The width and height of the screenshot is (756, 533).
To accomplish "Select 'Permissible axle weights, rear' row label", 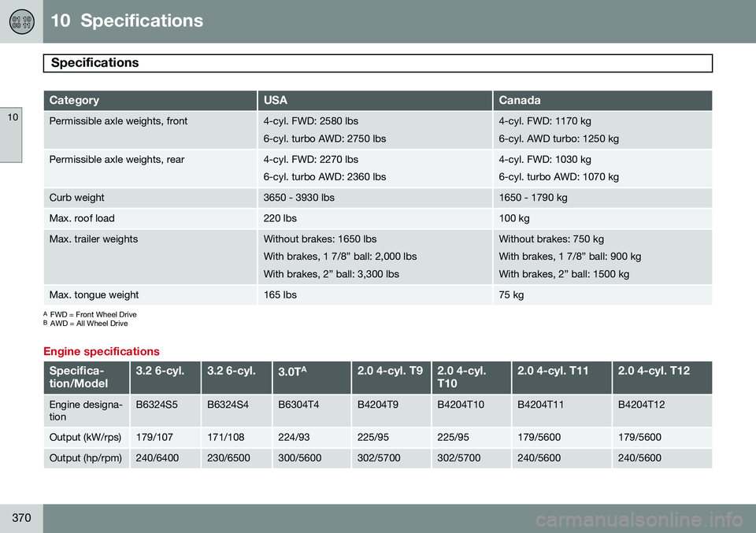I will point(117,160).
